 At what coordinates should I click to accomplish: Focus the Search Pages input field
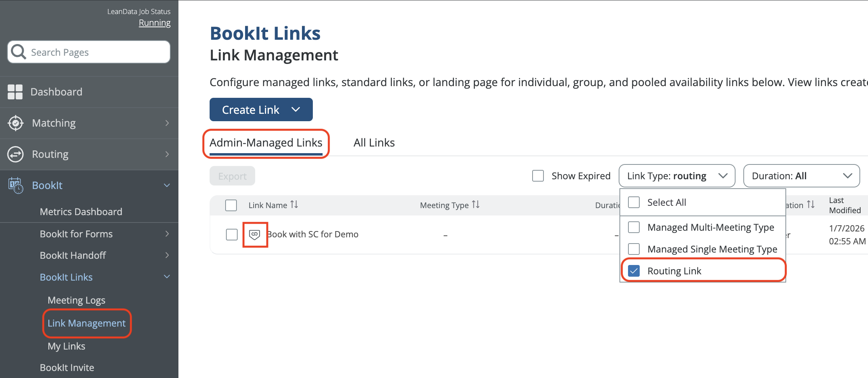(x=97, y=52)
